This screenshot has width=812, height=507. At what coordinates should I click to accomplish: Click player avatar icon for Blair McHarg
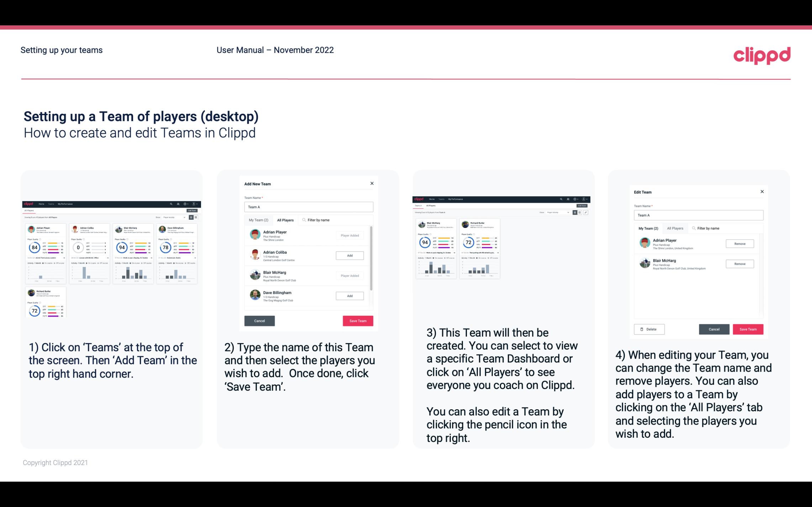[x=255, y=274]
